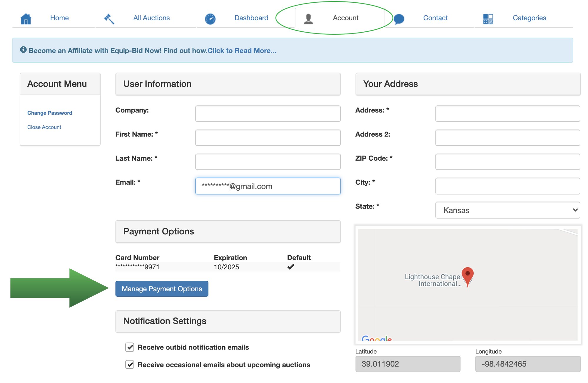Click the Account person silhouette icon
The height and width of the screenshot is (383, 588).
coord(308,18)
